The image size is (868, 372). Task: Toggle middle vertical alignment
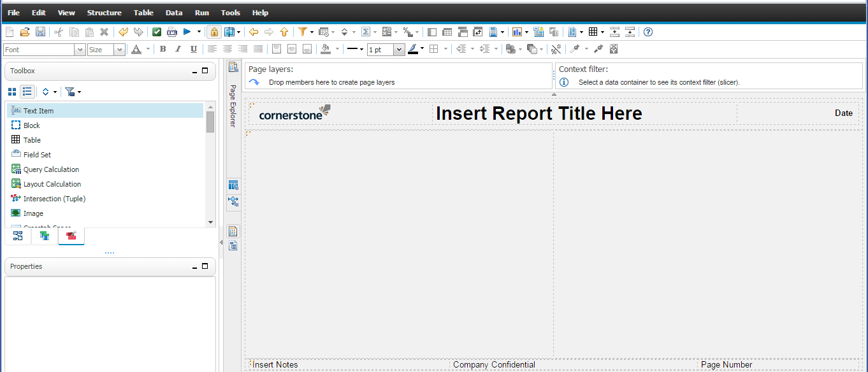click(292, 49)
